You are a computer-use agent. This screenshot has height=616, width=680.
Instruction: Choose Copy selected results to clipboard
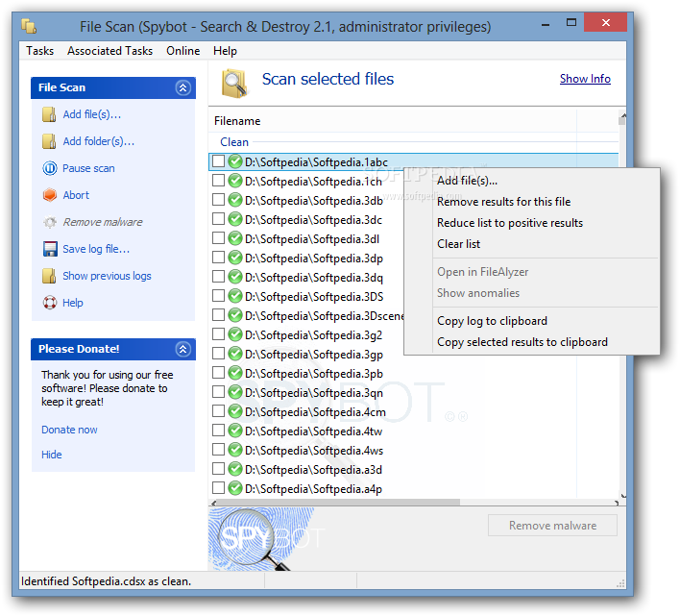[532, 342]
